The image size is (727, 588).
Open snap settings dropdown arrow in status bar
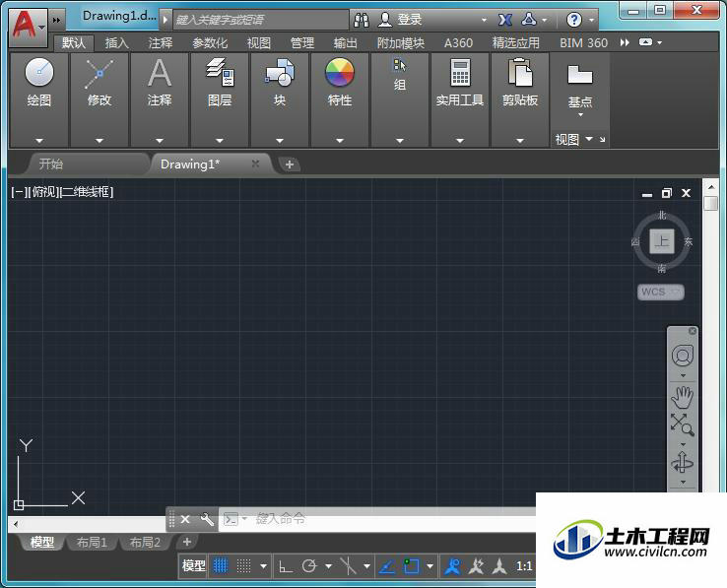pyautogui.click(x=263, y=566)
